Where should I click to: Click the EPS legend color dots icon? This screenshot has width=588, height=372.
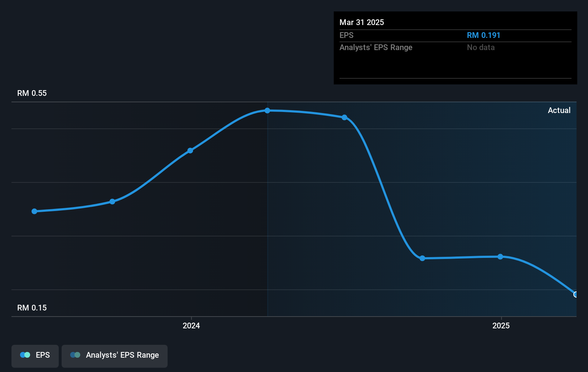click(x=25, y=355)
